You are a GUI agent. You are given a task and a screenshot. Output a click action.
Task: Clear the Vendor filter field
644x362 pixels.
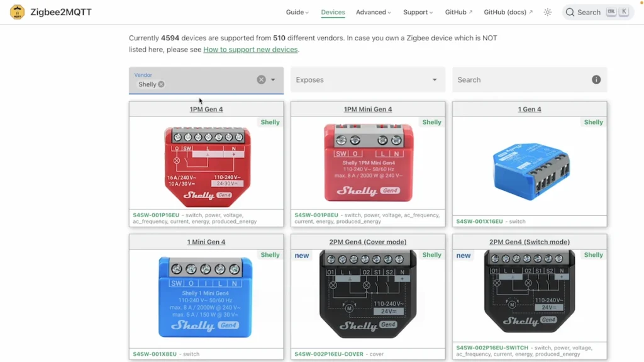coord(261,80)
